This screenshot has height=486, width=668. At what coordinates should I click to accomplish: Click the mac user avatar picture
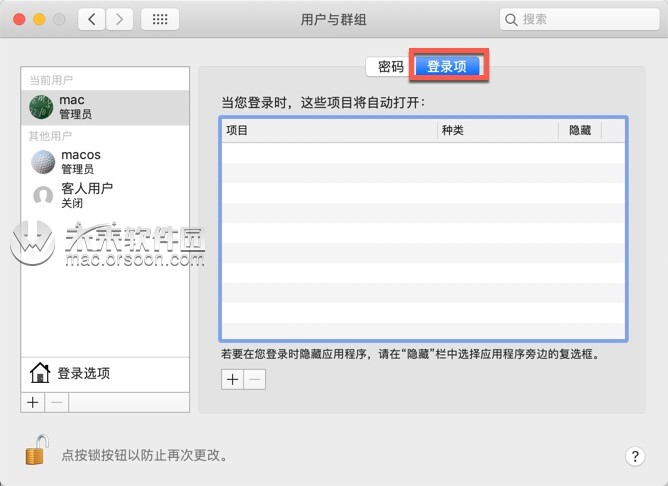[41, 107]
